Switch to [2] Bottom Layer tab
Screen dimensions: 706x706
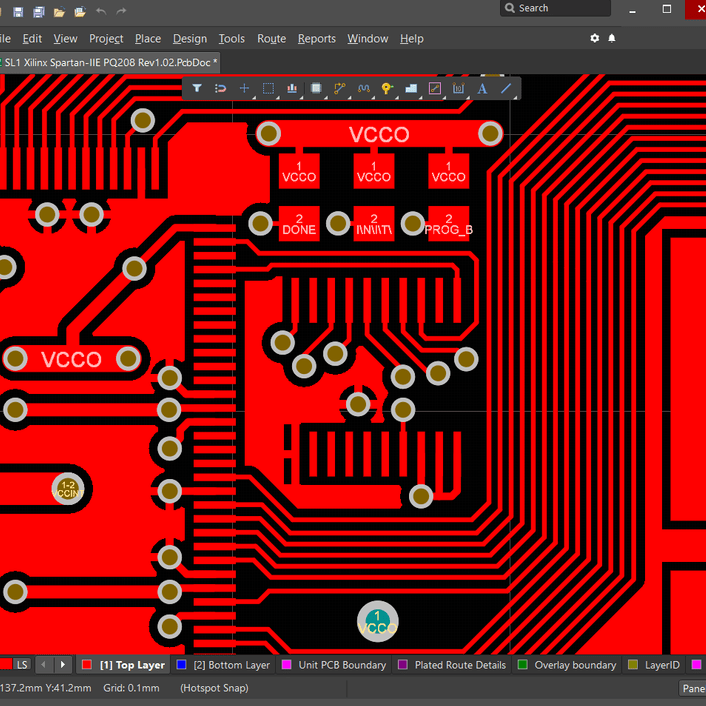pyautogui.click(x=224, y=665)
